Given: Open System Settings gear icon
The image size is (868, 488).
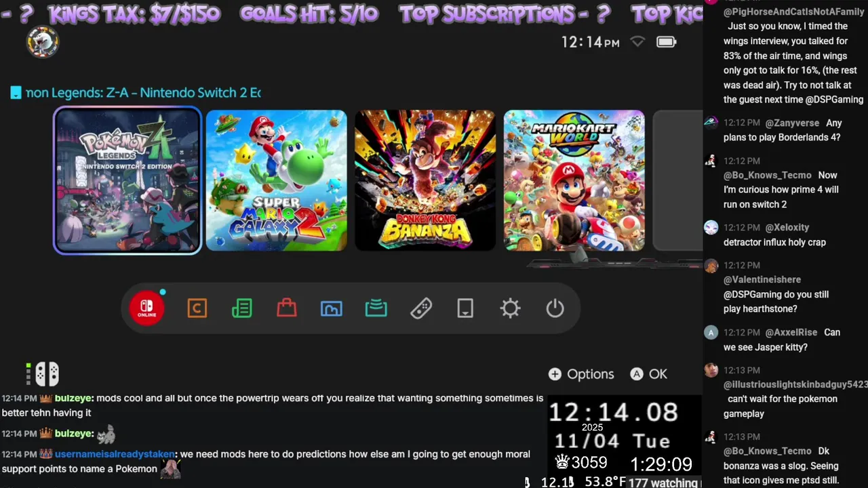Looking at the screenshot, I should [x=510, y=308].
